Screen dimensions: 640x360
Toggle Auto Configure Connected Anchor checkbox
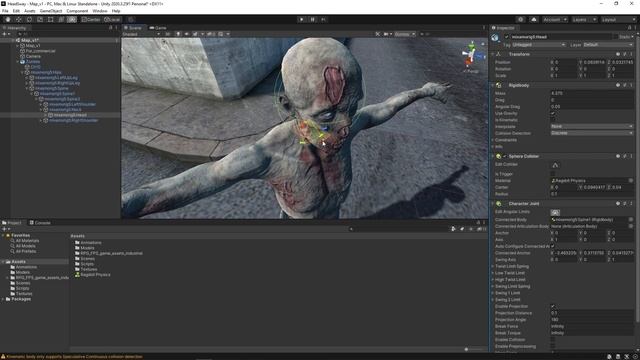[553, 246]
